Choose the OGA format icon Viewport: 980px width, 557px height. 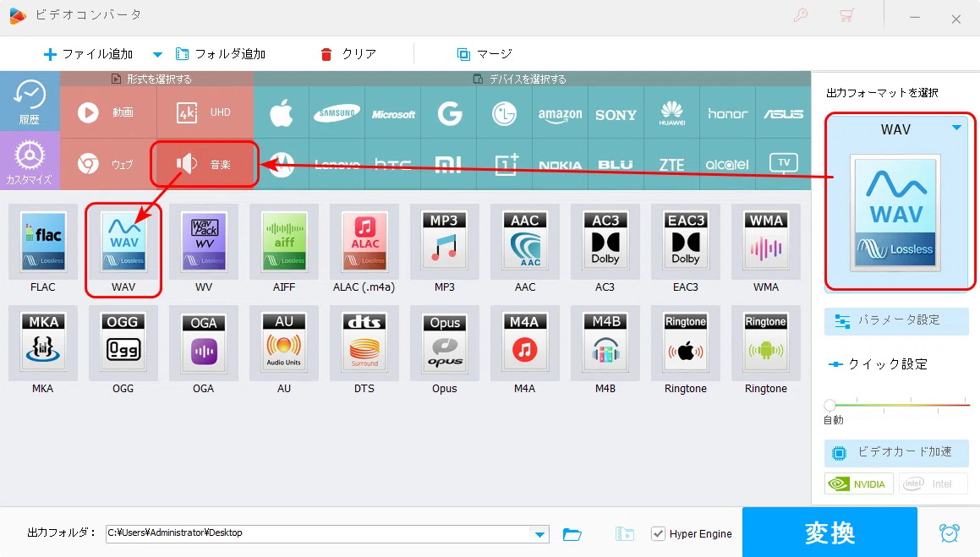(x=204, y=343)
